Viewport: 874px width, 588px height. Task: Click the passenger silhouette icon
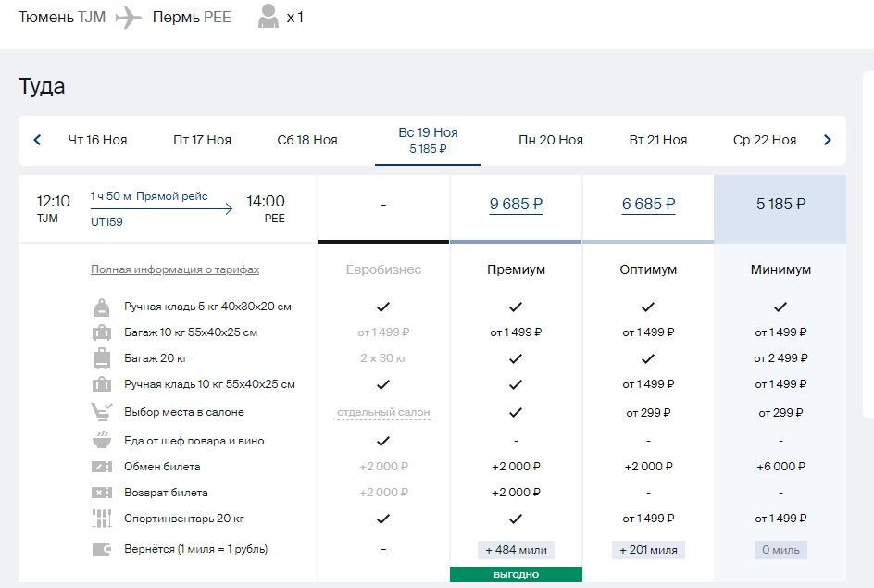point(268,17)
